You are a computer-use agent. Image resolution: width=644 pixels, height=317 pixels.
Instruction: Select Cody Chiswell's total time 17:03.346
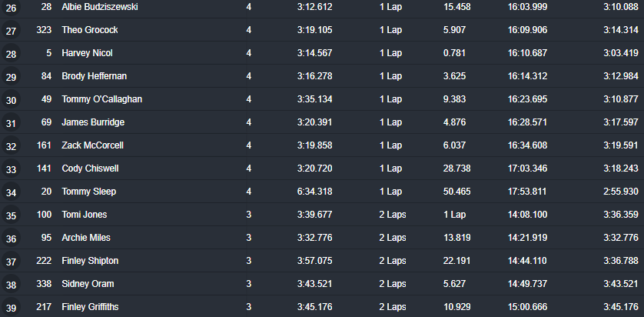click(527, 169)
